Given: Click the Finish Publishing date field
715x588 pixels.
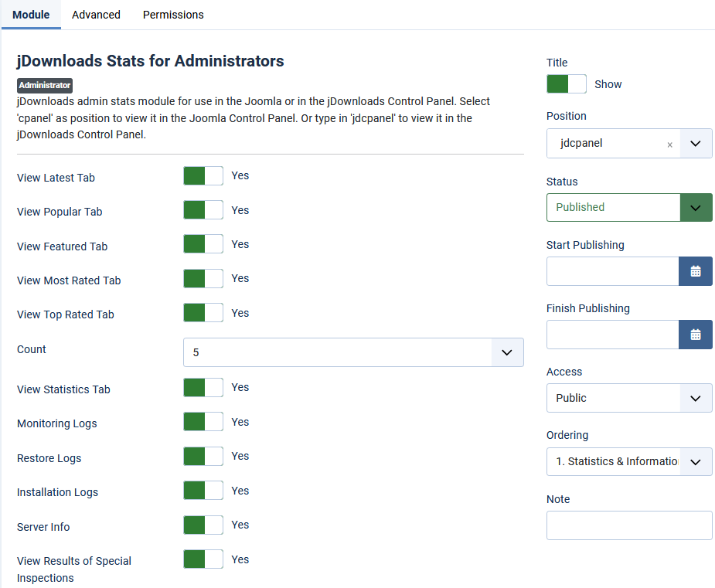Looking at the screenshot, I should pyautogui.click(x=613, y=335).
